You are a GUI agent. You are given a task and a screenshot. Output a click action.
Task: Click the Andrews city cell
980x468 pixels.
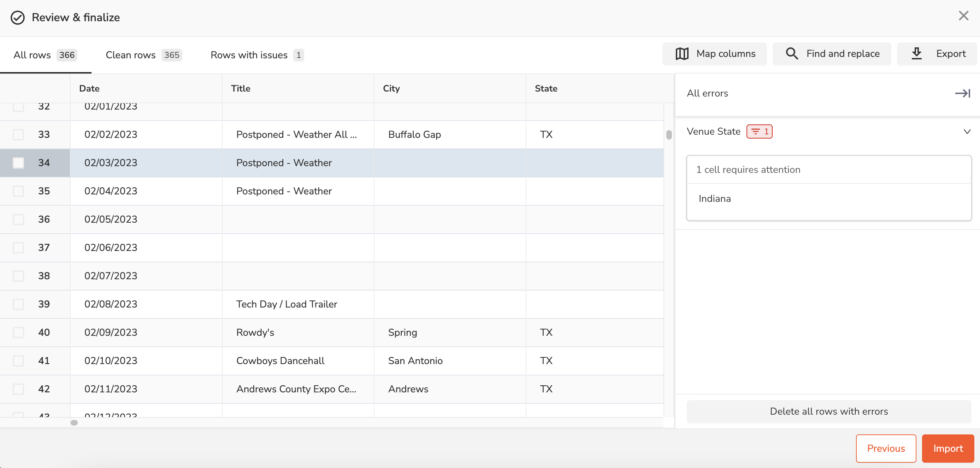pyautogui.click(x=450, y=389)
